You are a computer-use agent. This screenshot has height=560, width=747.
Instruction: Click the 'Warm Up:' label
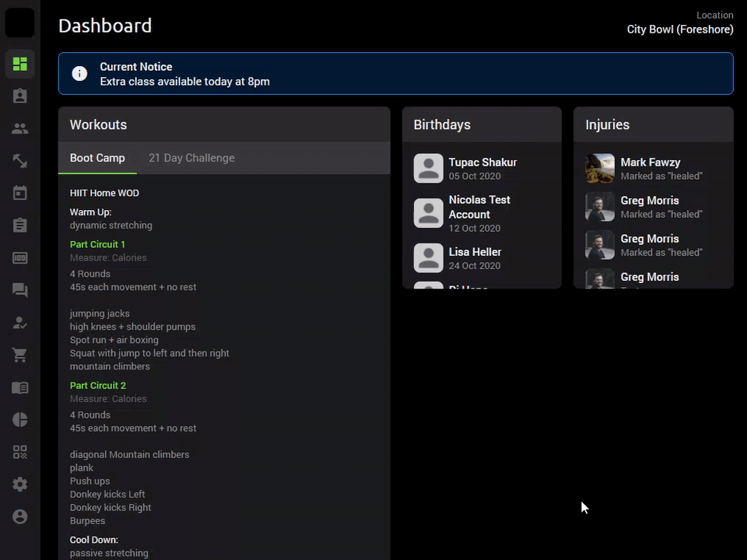pyautogui.click(x=90, y=212)
